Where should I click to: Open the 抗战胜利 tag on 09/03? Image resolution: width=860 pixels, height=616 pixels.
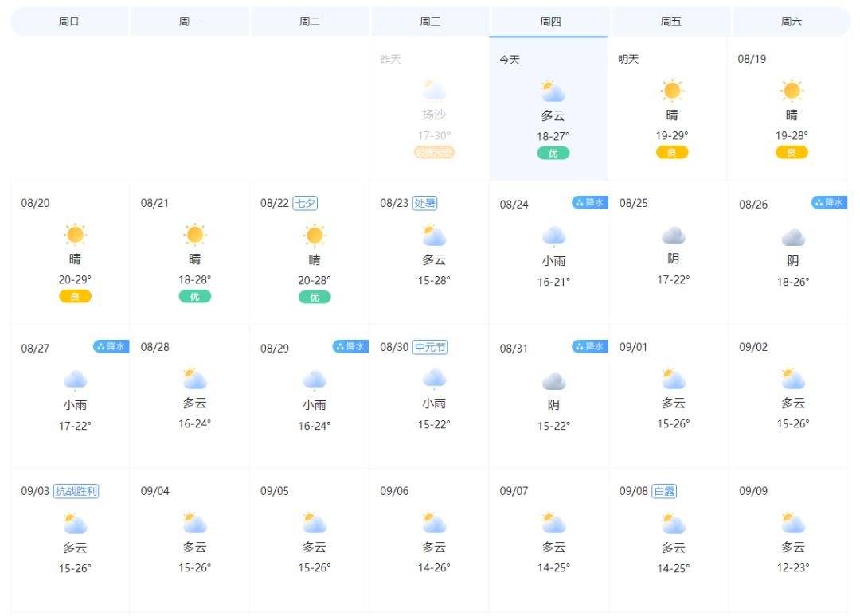click(76, 491)
